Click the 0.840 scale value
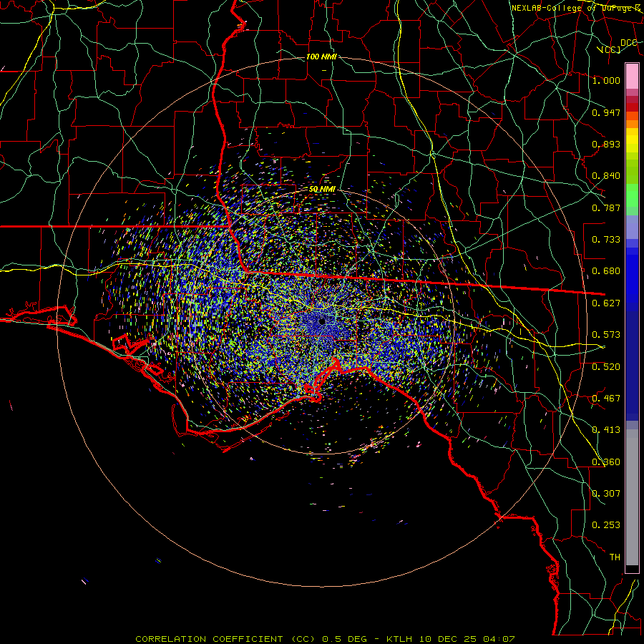This screenshot has width=644, height=644. point(606,176)
